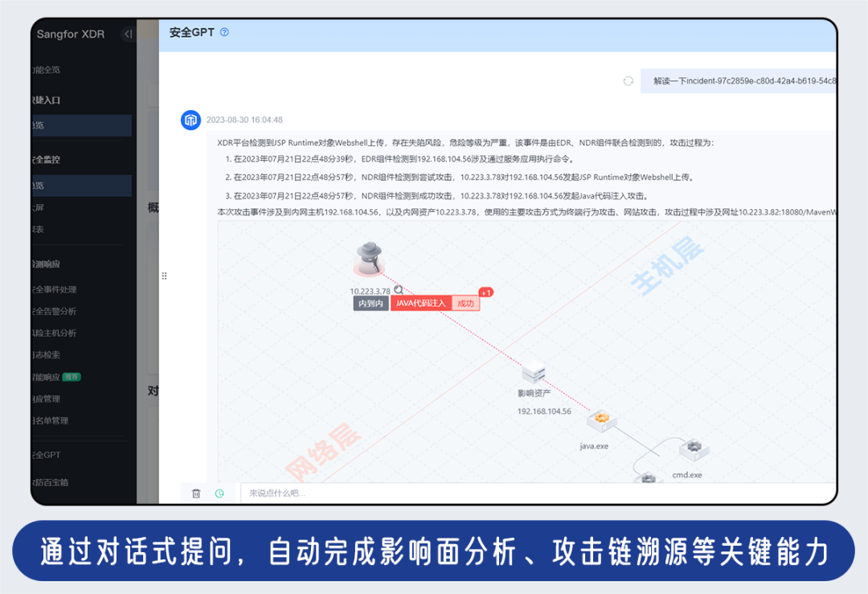Image resolution: width=868 pixels, height=594 pixels.
Task: Expand the +1 badge on the attack path
Action: (485, 293)
